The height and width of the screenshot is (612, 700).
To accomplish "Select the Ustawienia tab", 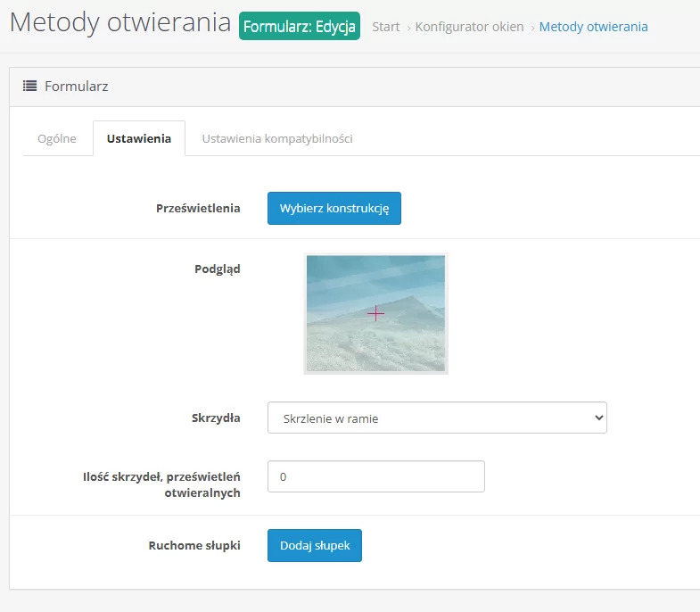I will [x=139, y=138].
